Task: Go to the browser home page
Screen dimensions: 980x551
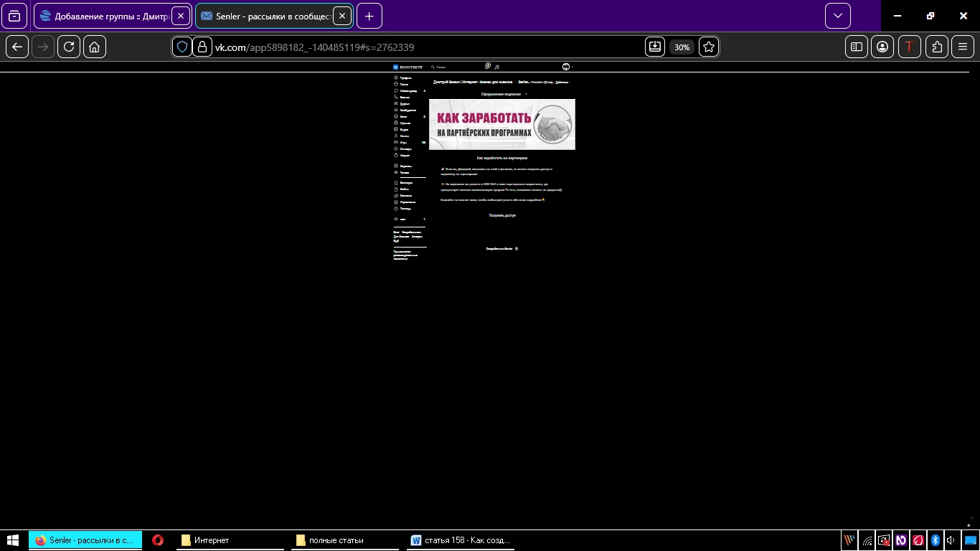Action: pyautogui.click(x=95, y=47)
